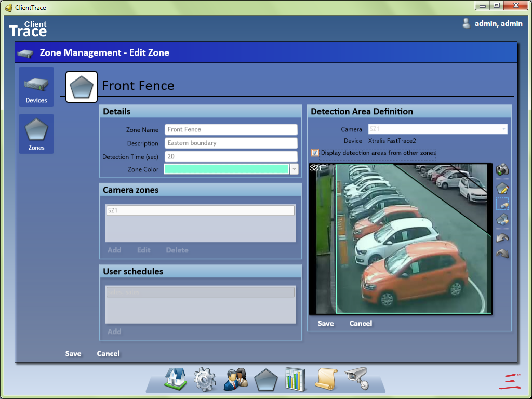Switch to the Devices sidebar tab
The height and width of the screenshot is (399, 532).
36,87
